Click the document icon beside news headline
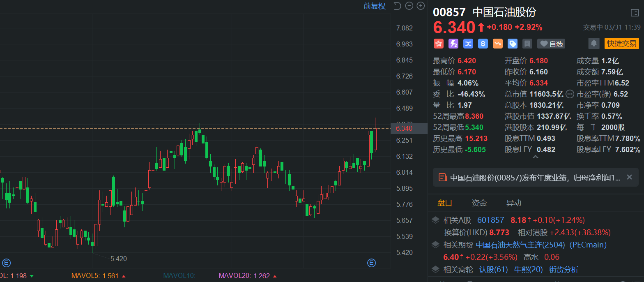 coord(442,178)
